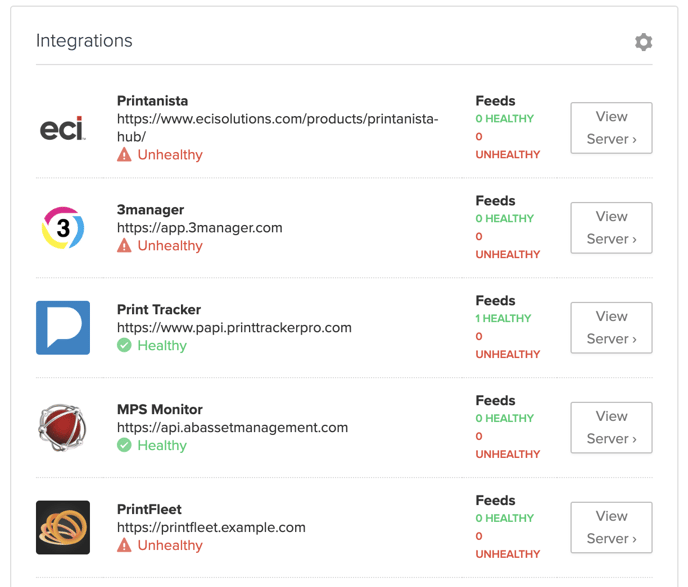
Task: Click Print Tracker's 1 HEALTHY feeds count
Action: pos(503,318)
